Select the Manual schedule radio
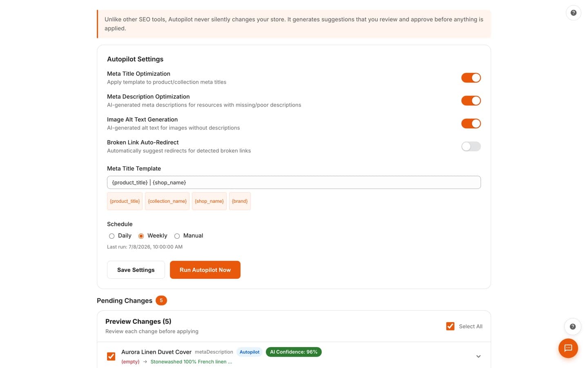The image size is (588, 368). 177,236
